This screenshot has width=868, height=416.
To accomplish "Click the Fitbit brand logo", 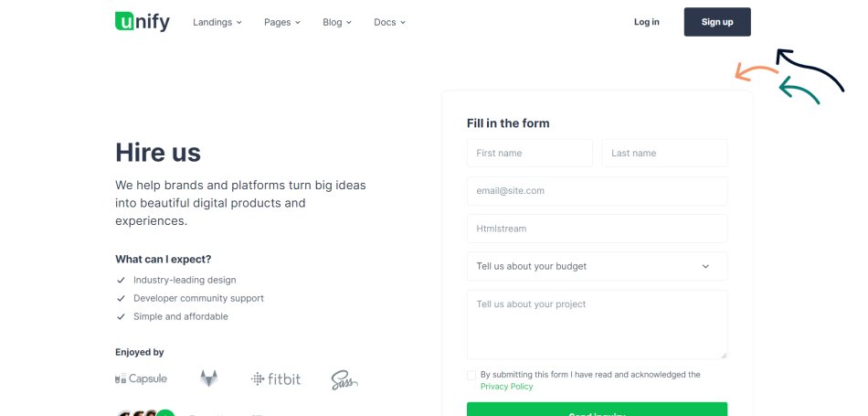I will point(276,379).
